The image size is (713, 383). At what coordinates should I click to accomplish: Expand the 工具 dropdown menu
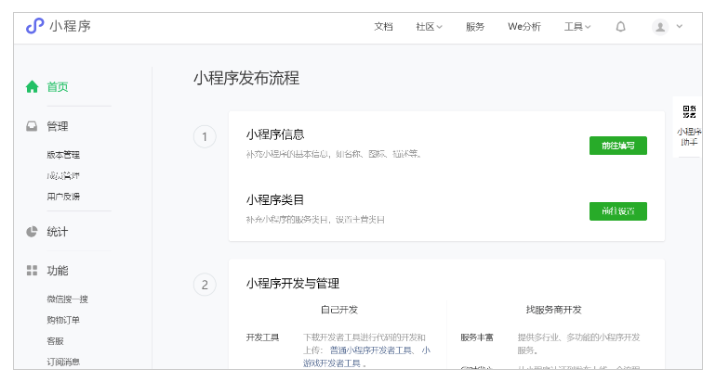[577, 27]
